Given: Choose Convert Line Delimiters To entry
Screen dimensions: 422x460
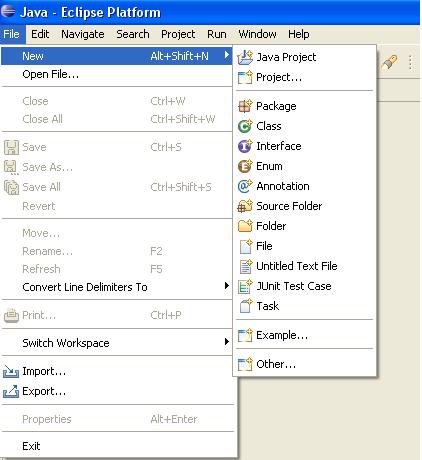Looking at the screenshot, I should coord(117,287).
